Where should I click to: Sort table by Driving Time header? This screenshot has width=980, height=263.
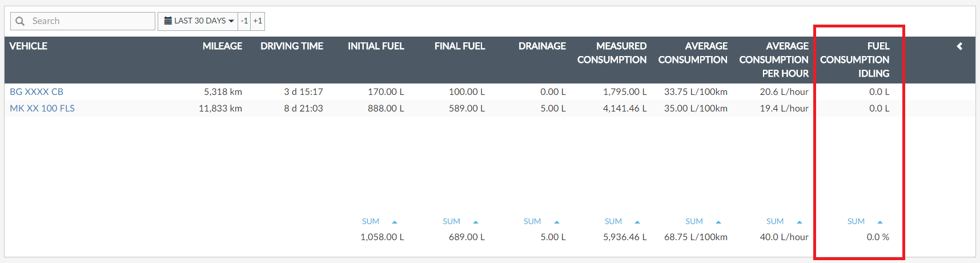[292, 46]
